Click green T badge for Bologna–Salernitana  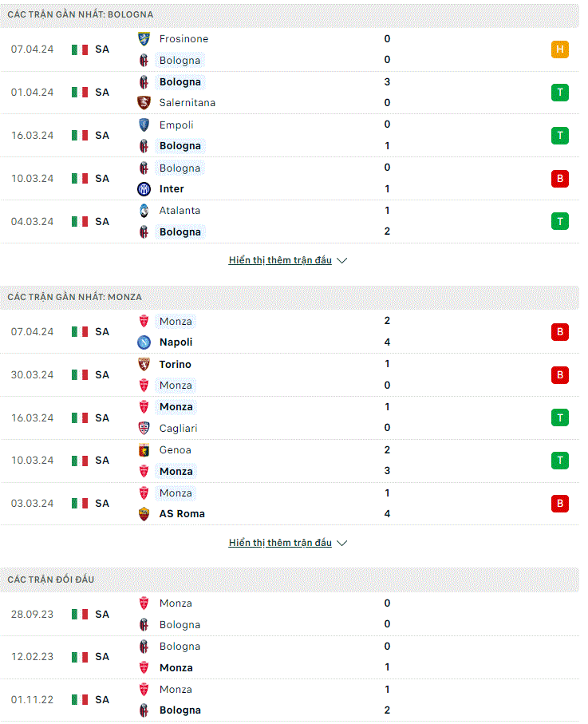pos(560,93)
